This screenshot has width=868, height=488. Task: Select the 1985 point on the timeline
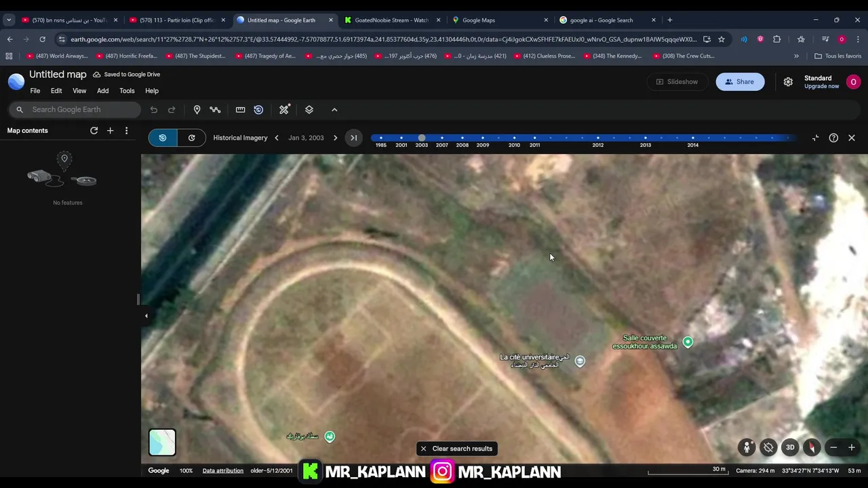point(381,138)
